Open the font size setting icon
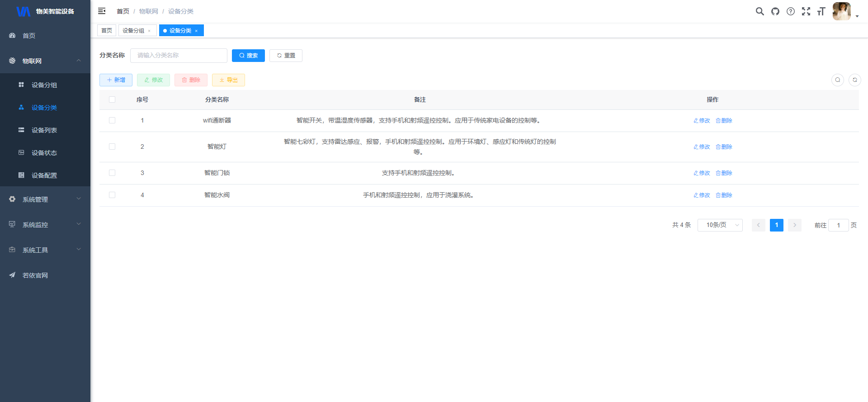 click(x=821, y=11)
